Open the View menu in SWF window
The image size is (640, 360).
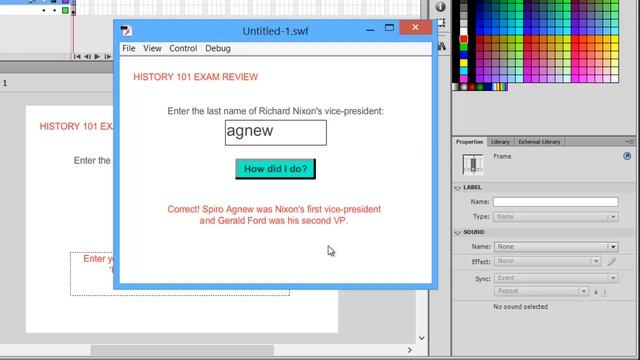click(x=152, y=48)
